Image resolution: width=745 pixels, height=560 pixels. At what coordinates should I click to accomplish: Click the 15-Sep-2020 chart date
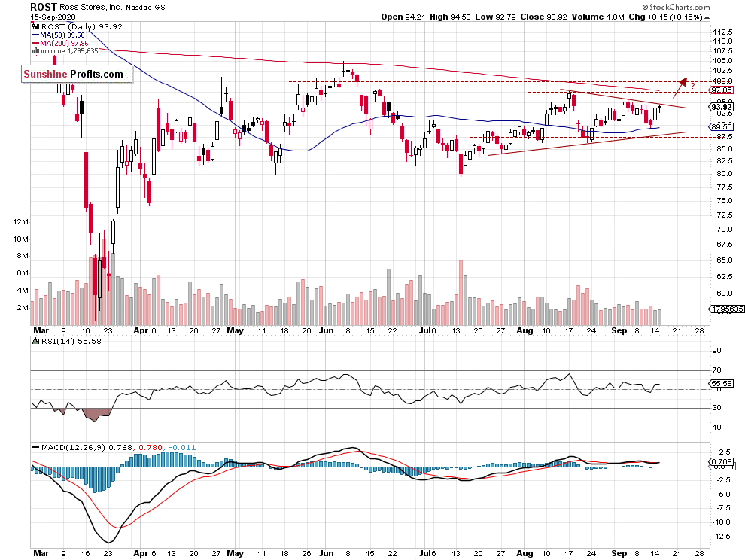(x=53, y=17)
